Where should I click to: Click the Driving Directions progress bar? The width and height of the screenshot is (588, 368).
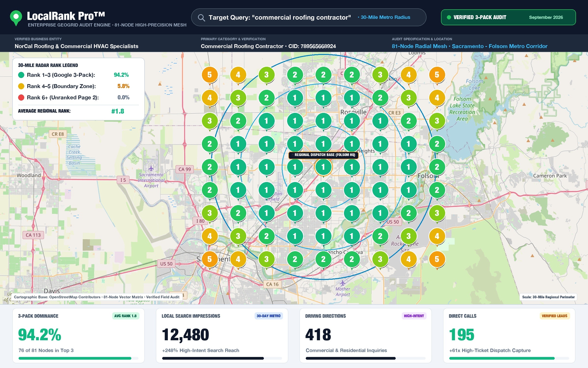[x=366, y=358]
